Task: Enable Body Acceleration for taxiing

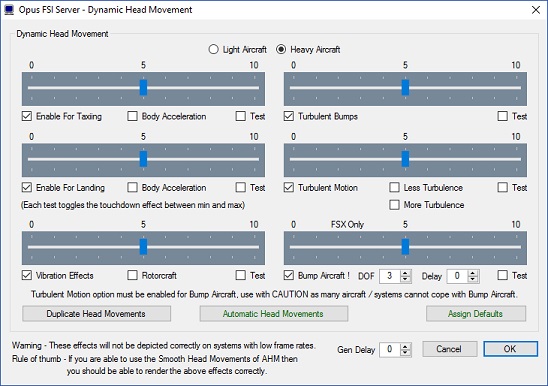Action: (132, 116)
